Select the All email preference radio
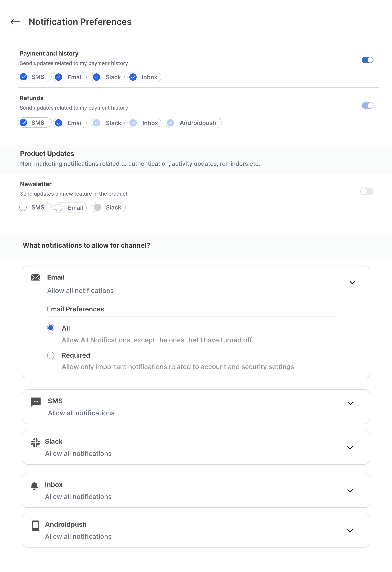The image size is (392, 572). pyautogui.click(x=51, y=328)
